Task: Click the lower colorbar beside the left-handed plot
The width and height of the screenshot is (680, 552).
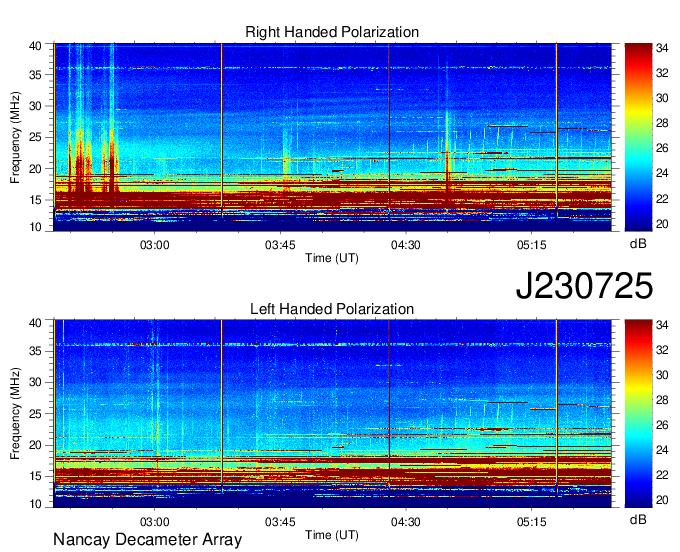Action: tap(638, 414)
